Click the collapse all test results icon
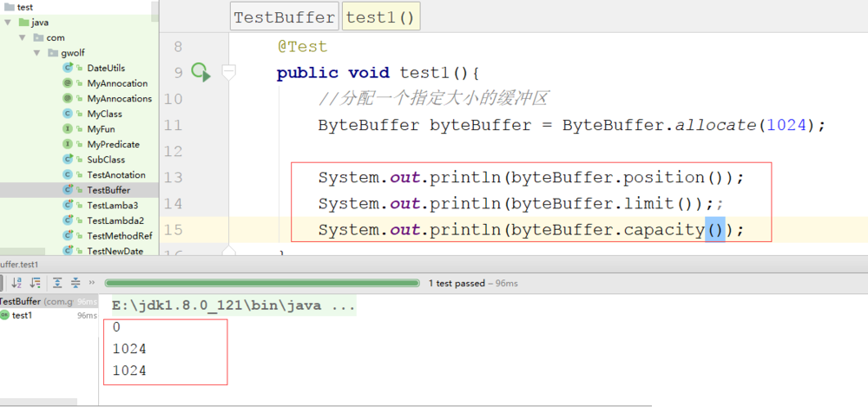Image resolution: width=868 pixels, height=407 pixels. click(75, 282)
